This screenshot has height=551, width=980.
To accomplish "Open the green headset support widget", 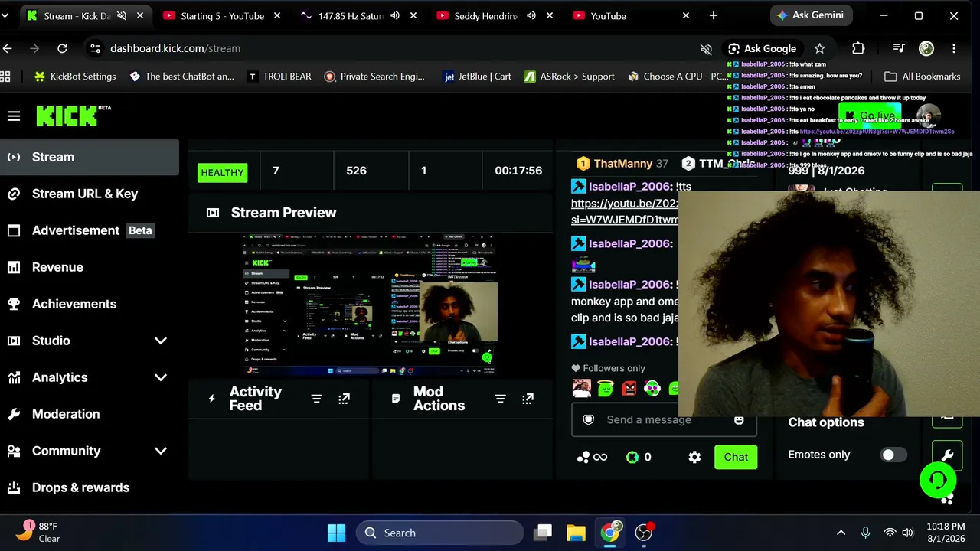I will click(x=938, y=481).
